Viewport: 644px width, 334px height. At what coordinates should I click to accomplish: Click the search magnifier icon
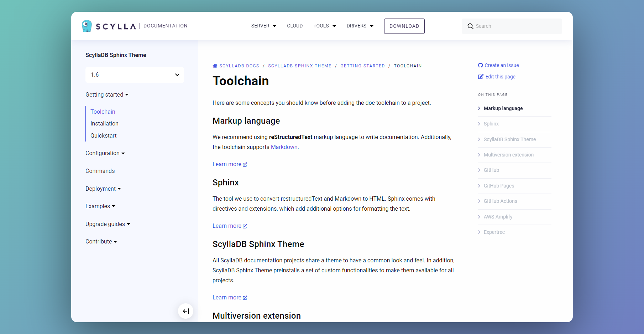point(470,26)
